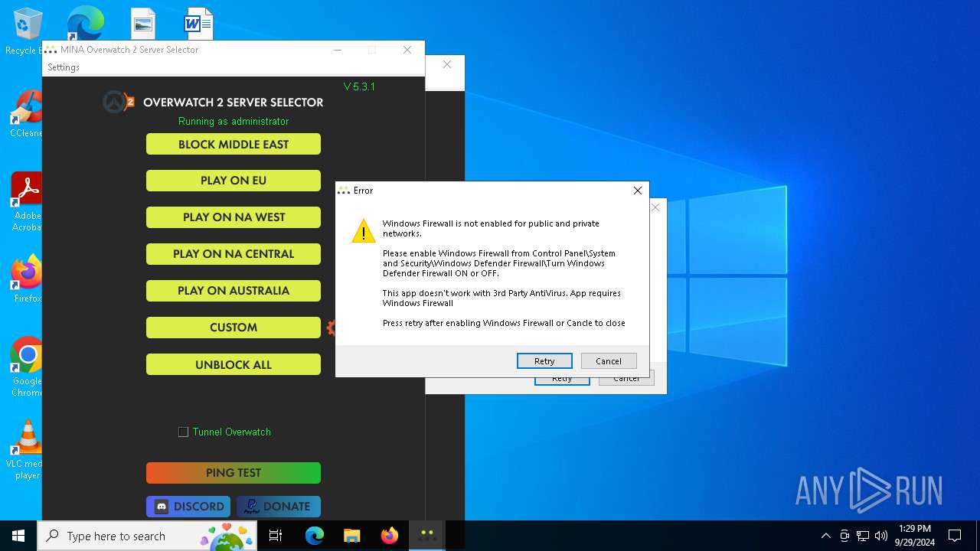980x551 pixels.
Task: Show hidden system tray icons
Action: 825,536
